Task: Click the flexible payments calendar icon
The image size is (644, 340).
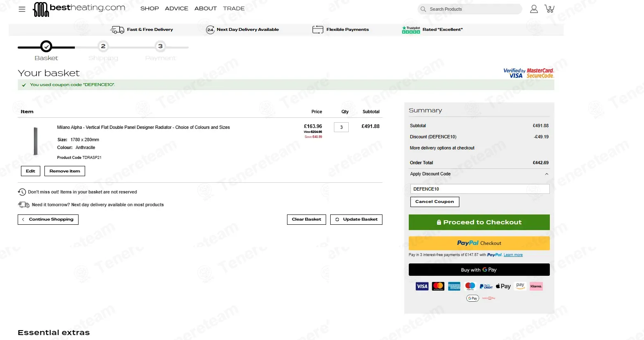Action: click(x=317, y=30)
